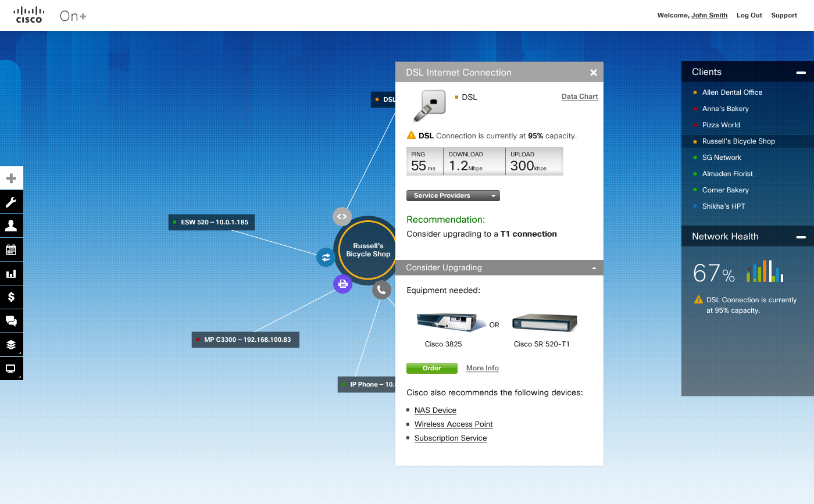The image size is (814, 504).
Task: Click warning triangle in Network Health panel
Action: tap(698, 300)
